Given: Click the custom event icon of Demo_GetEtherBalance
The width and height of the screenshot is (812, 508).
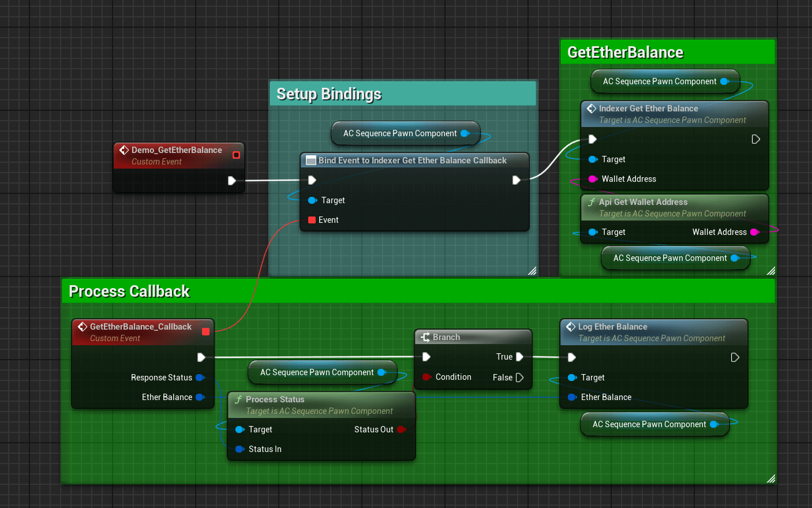Looking at the screenshot, I should [x=124, y=150].
